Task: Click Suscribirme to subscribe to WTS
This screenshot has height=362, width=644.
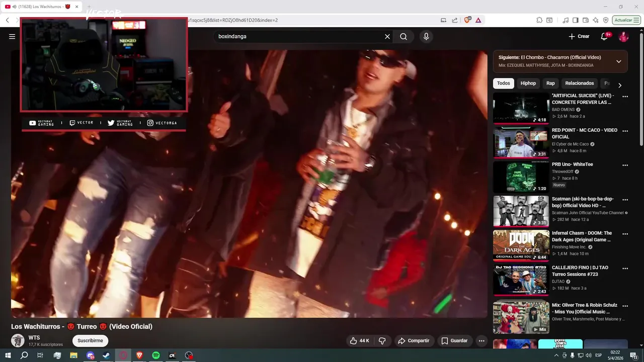Action: tap(90, 341)
